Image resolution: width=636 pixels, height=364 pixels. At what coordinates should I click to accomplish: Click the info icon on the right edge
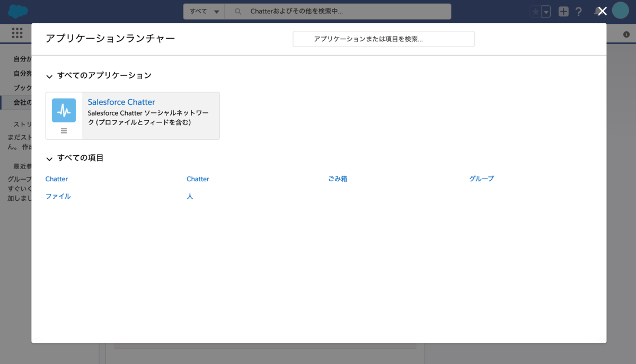tap(627, 33)
